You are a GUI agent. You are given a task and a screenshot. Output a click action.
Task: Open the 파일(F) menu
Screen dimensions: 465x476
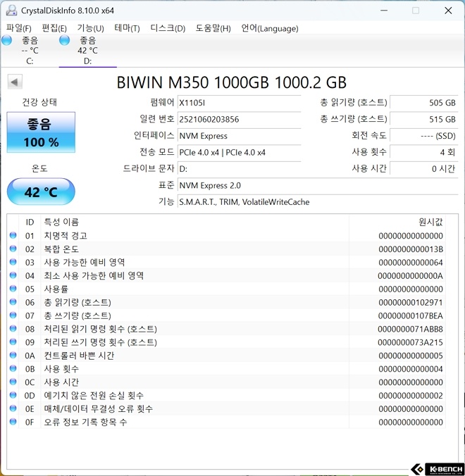pos(18,28)
